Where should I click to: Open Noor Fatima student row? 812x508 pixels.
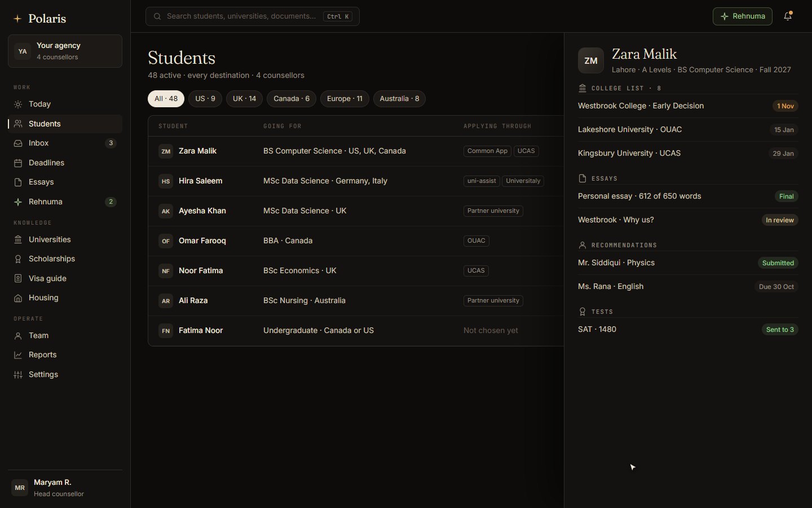pos(356,271)
